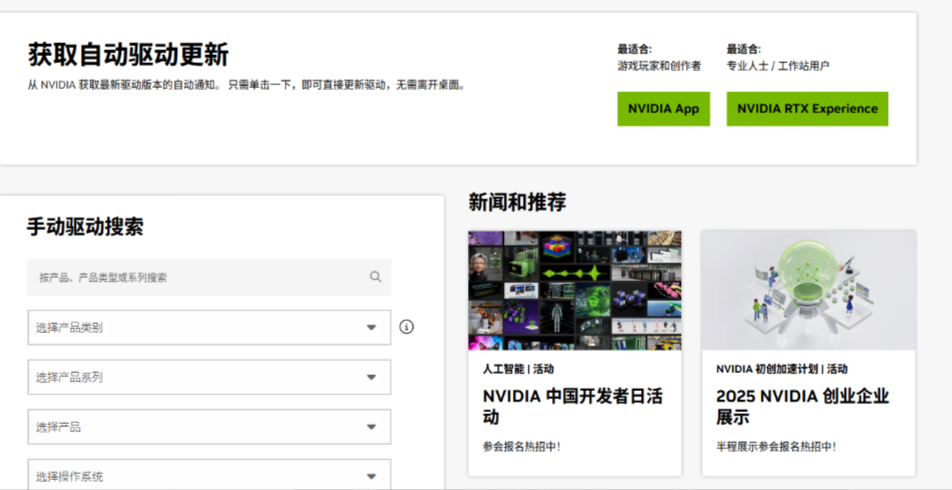952x490 pixels.
Task: Expand the 选择产品 dropdown list
Action: 208,427
